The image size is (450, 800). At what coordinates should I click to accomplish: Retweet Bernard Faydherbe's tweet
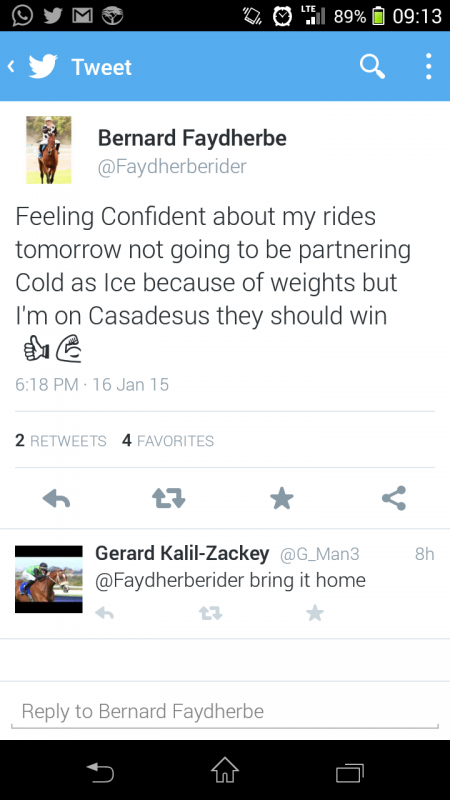click(x=169, y=498)
